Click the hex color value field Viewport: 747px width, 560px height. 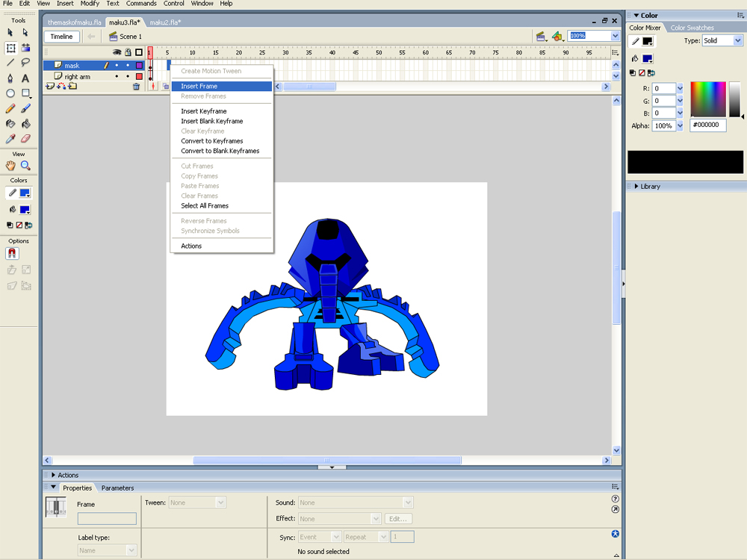tap(707, 125)
